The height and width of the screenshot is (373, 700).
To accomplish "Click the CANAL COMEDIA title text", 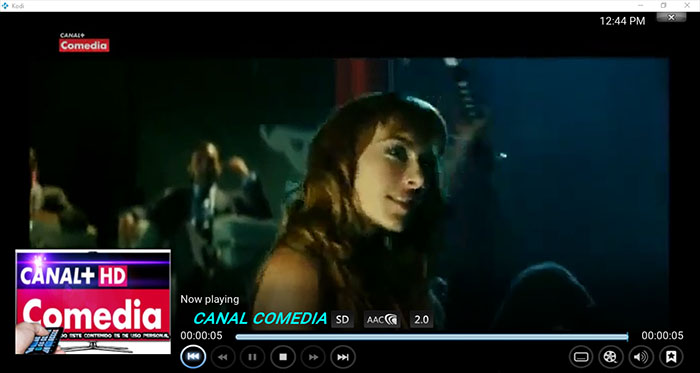I will coord(260,319).
